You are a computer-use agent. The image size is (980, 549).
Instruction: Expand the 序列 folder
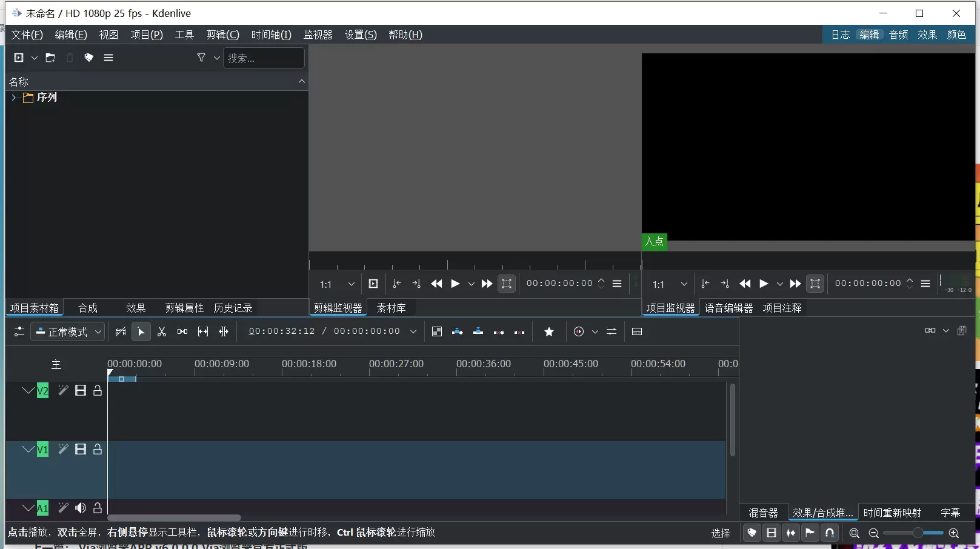[x=13, y=97]
